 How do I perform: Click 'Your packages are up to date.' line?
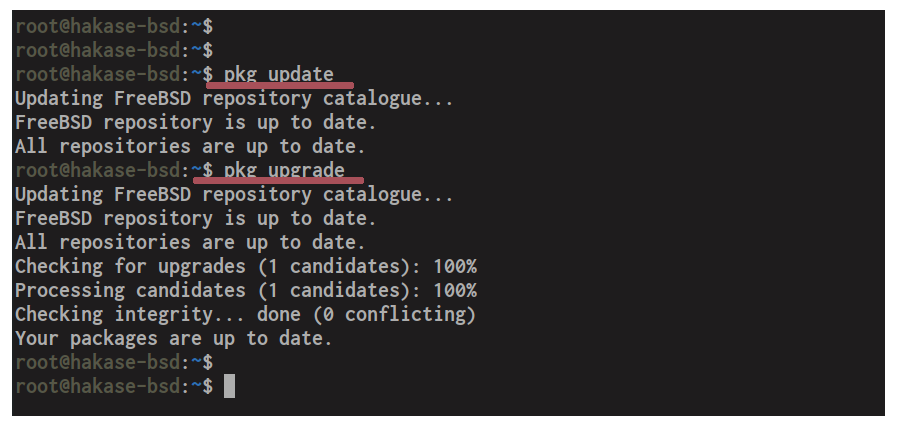pos(174,339)
